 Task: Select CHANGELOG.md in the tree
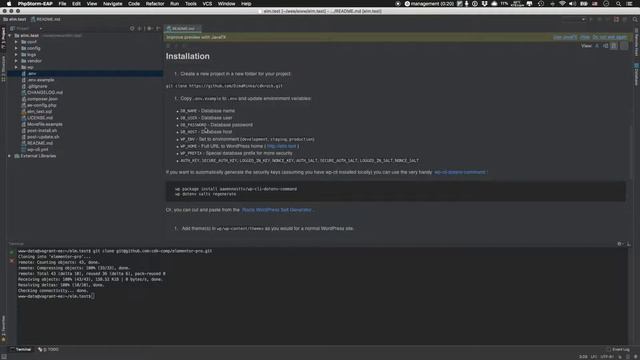tap(42, 93)
